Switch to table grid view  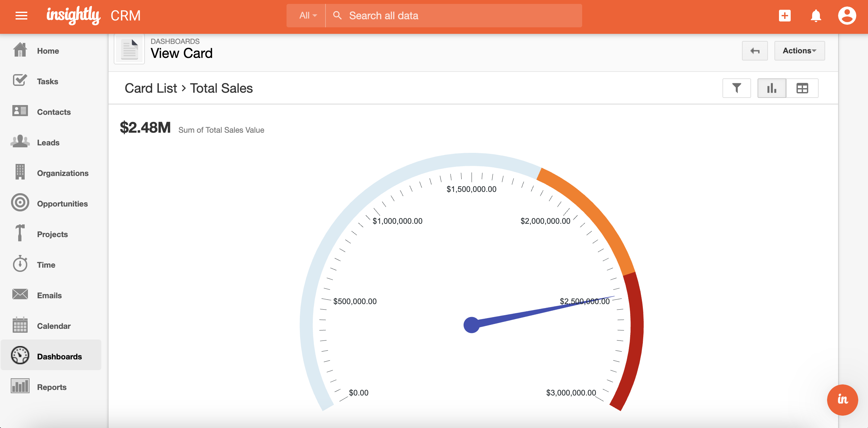tap(802, 88)
